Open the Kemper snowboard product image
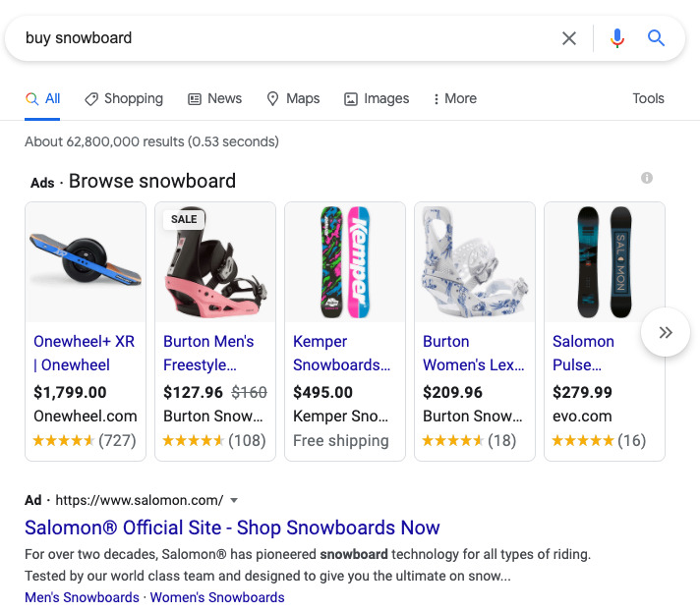This screenshot has width=700, height=612. tap(345, 262)
